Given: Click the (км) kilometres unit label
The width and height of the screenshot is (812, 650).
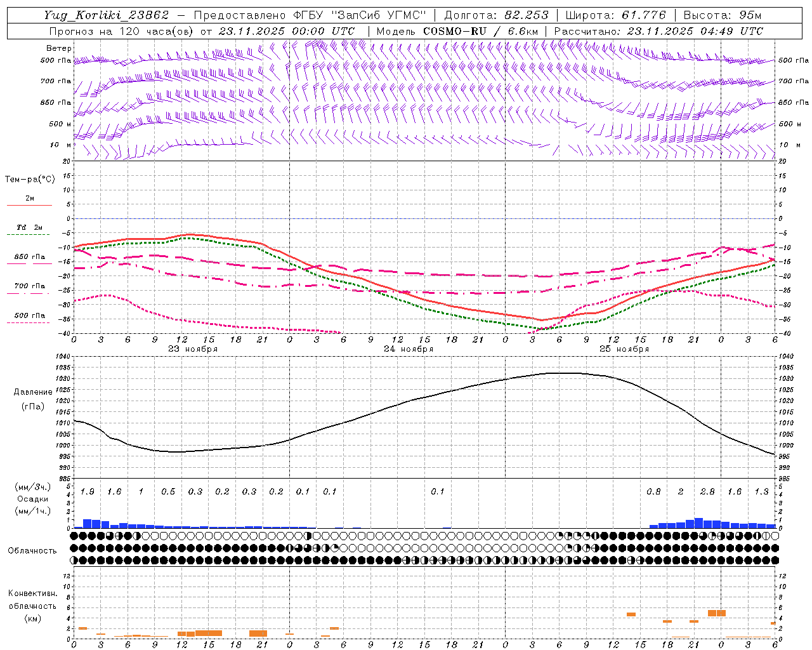Looking at the screenshot, I should tap(32, 618).
